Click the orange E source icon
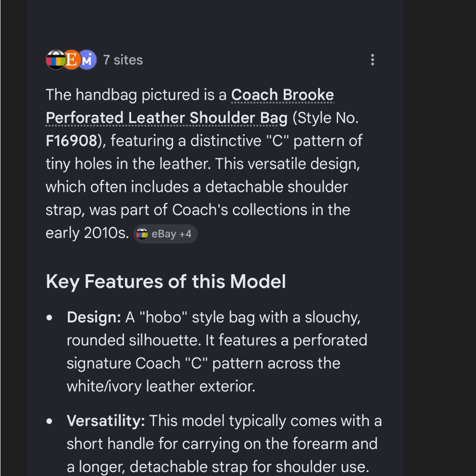Viewport: 476px width, 476px height. [71, 60]
